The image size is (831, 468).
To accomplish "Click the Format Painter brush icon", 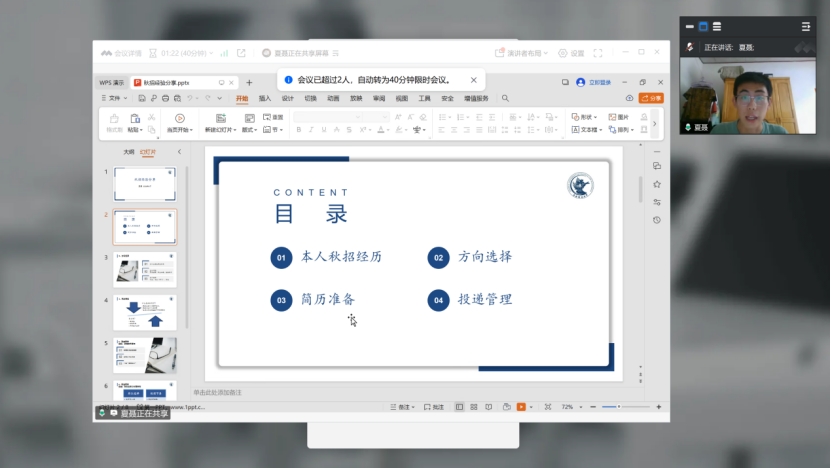I will tap(114, 119).
